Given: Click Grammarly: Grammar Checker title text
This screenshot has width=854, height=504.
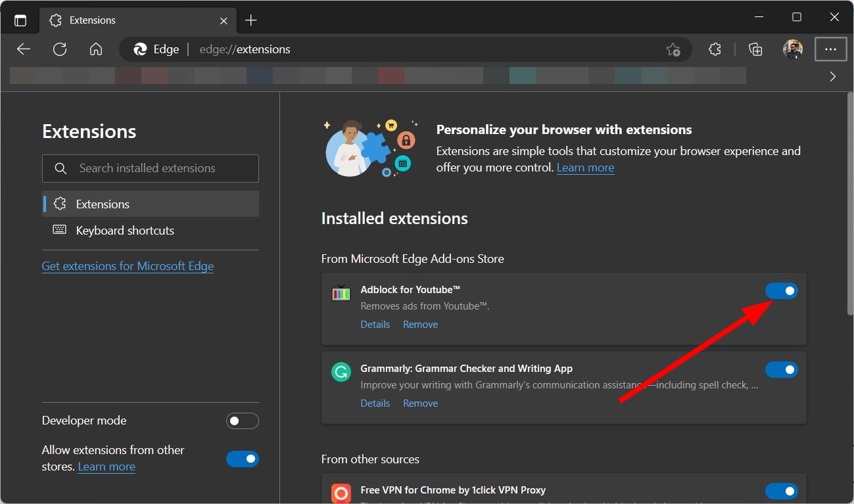Looking at the screenshot, I should pos(466,369).
